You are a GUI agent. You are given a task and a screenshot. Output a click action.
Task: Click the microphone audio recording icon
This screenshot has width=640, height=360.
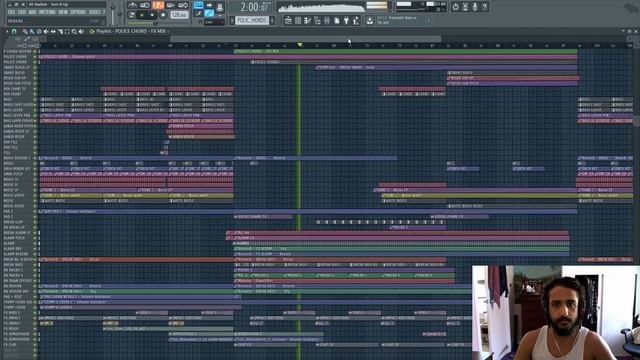pyautogui.click(x=475, y=7)
